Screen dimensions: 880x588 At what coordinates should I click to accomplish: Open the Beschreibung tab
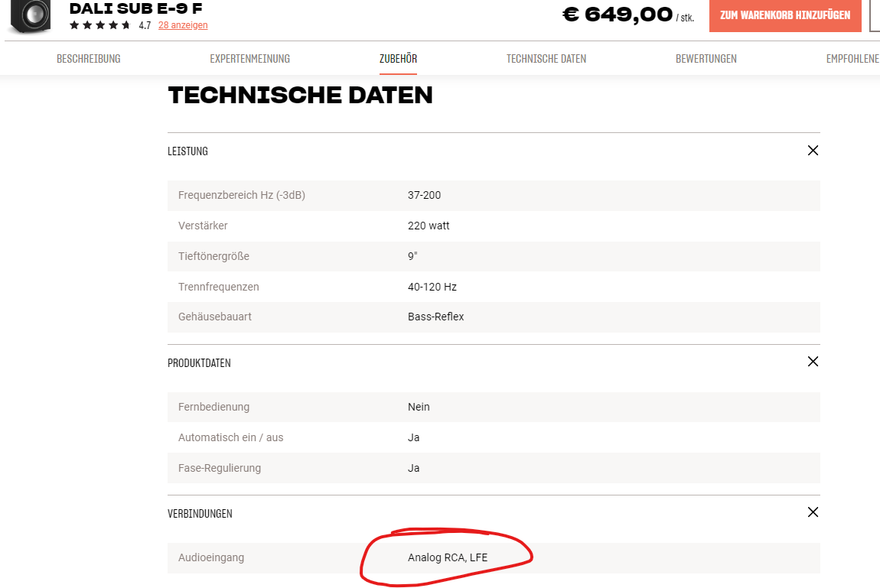coord(89,59)
